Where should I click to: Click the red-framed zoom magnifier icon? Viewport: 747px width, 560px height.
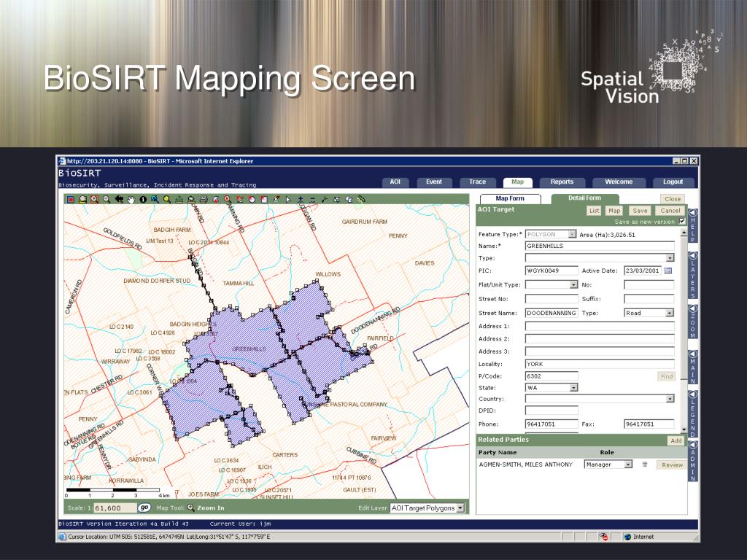click(x=94, y=200)
